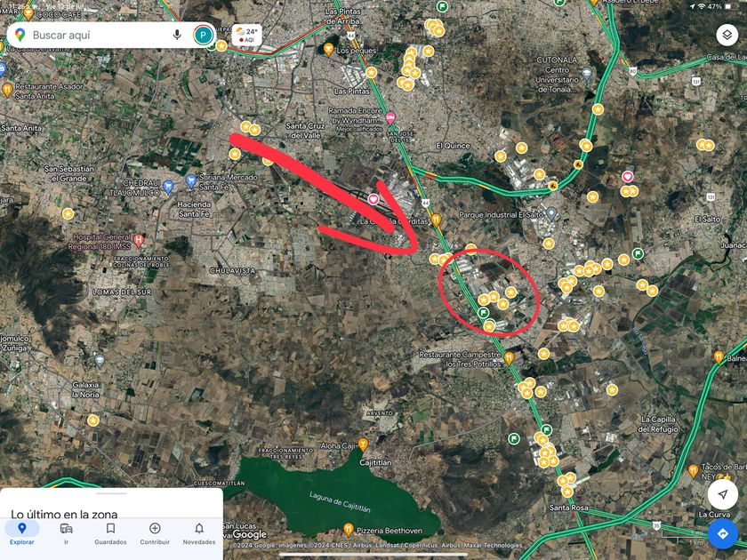
Task: Switch to the Explorar tab
Action: [22, 532]
